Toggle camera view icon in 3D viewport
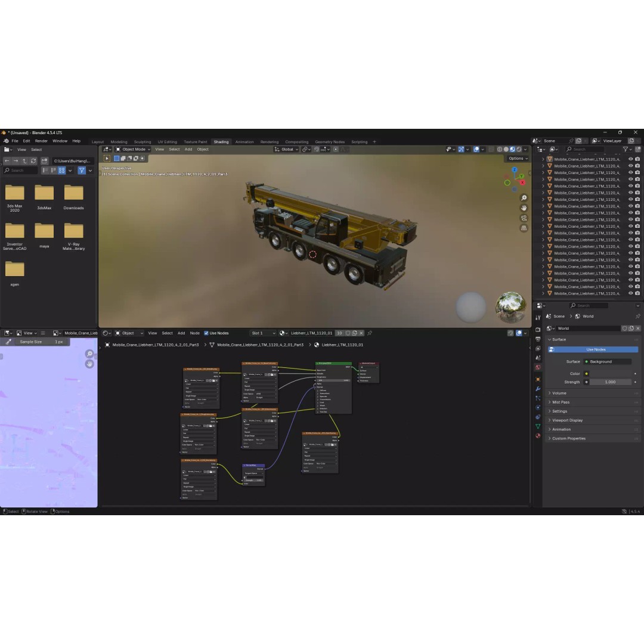644x644 pixels. pyautogui.click(x=524, y=218)
